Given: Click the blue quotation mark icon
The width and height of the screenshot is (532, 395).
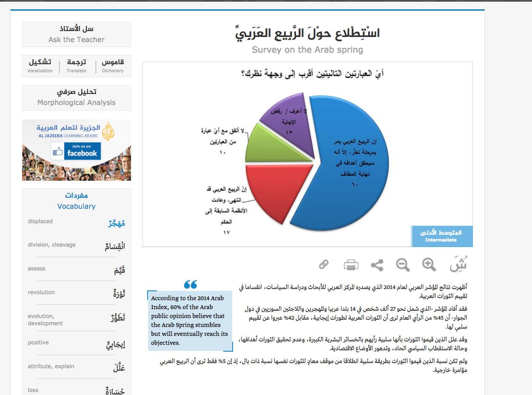Looking at the screenshot, I should tap(191, 284).
